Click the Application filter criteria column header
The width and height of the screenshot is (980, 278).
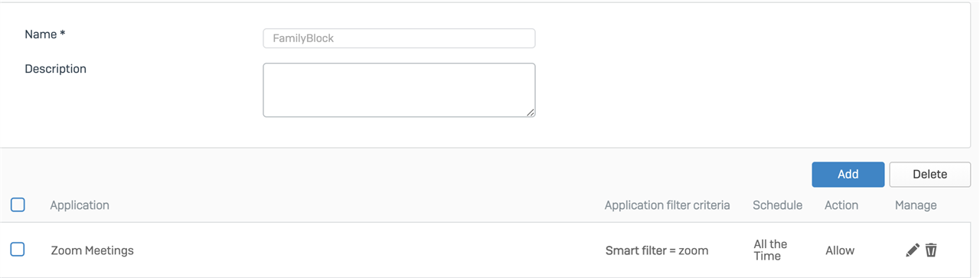667,205
